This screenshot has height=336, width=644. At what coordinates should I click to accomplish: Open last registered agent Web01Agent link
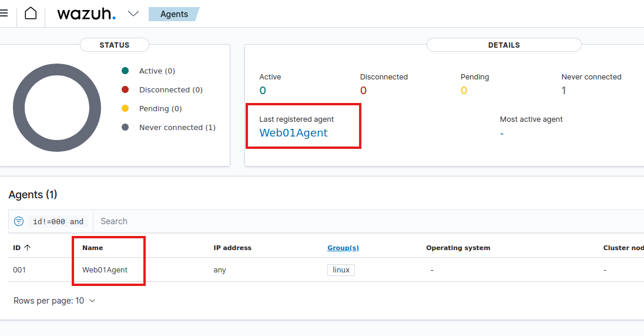[x=293, y=133]
